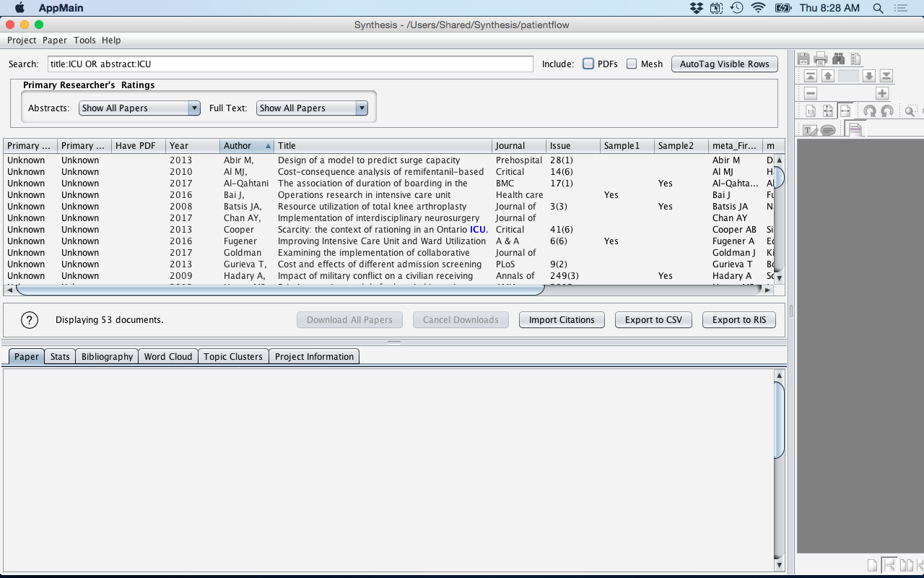Click the save floppy disk icon
This screenshot has width=924, height=578.
coord(803,59)
